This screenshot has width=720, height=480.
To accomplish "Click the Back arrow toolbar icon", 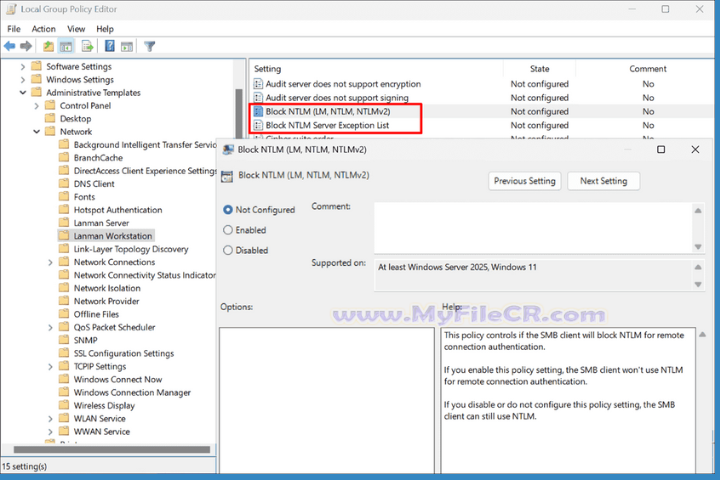I will pos(9,46).
